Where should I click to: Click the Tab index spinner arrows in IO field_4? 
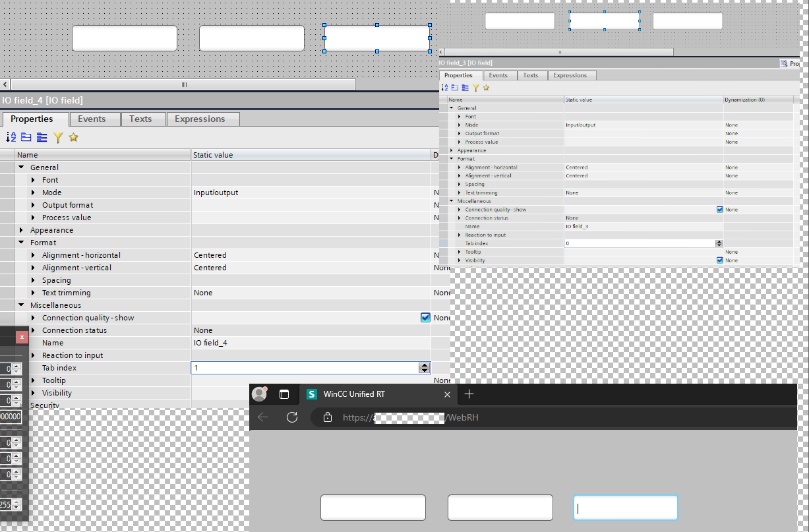tap(425, 368)
